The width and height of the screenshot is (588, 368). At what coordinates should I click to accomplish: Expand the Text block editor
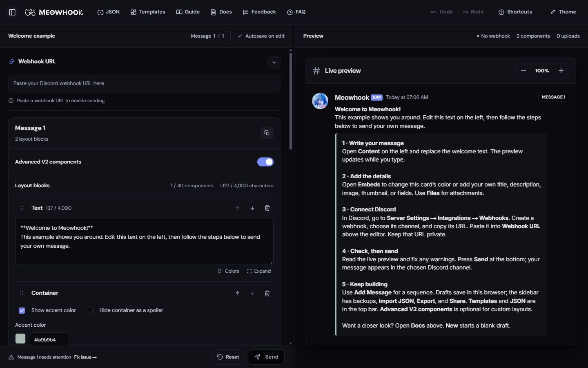click(259, 271)
